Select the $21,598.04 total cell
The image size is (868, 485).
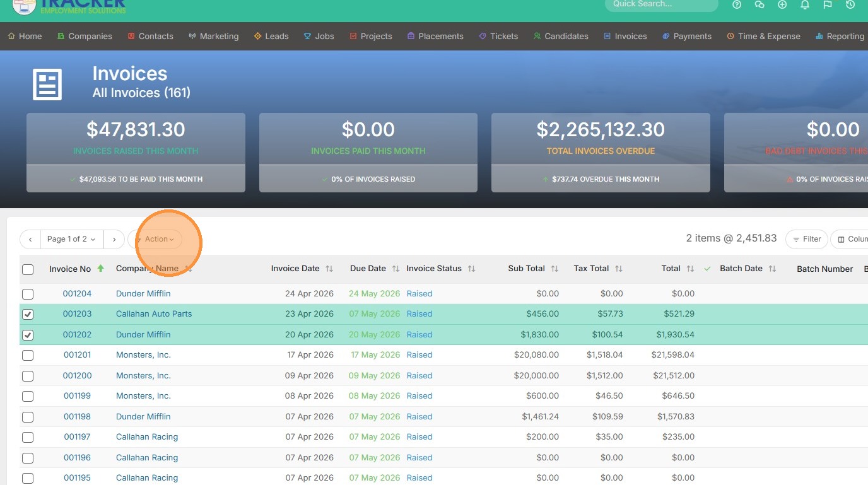click(672, 354)
